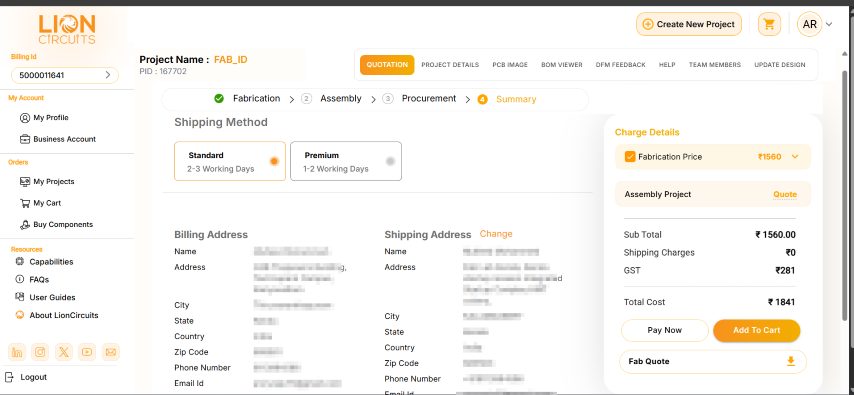Image resolution: width=854 pixels, height=395 pixels.
Task: Open the YouTube social icon
Action: (87, 352)
